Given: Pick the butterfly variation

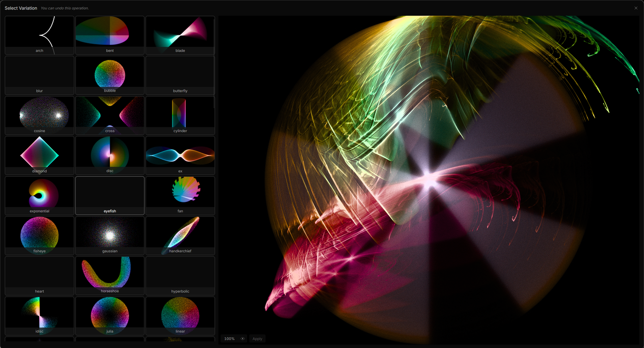Looking at the screenshot, I should (x=180, y=76).
